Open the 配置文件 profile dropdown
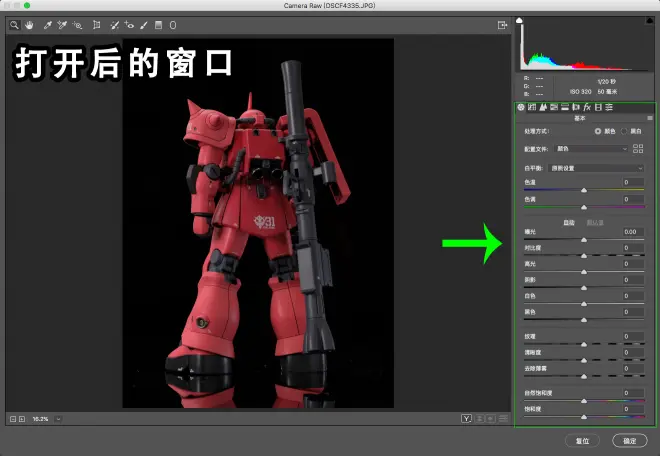Viewport: 660px width, 456px height. coord(591,149)
